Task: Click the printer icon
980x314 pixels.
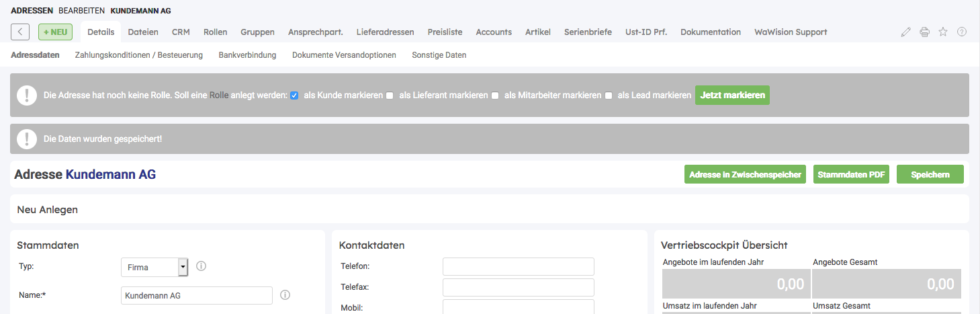Action: [925, 32]
